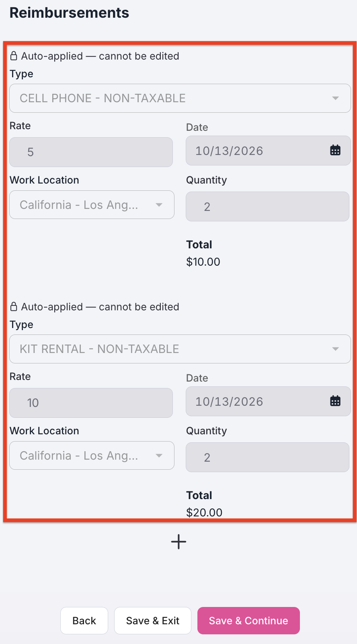
Task: Click the Cell Phone date field 10/13/2026
Action: click(268, 151)
